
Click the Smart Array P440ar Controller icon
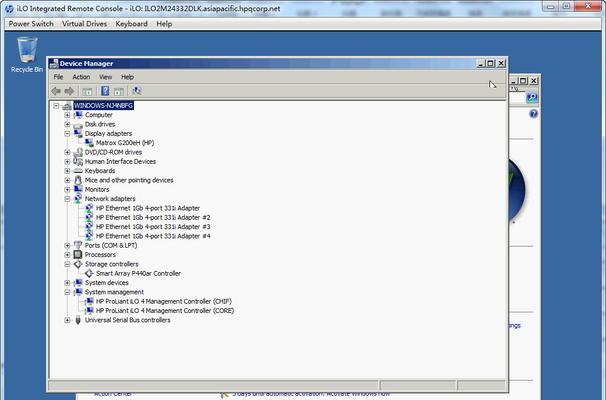tap(89, 273)
